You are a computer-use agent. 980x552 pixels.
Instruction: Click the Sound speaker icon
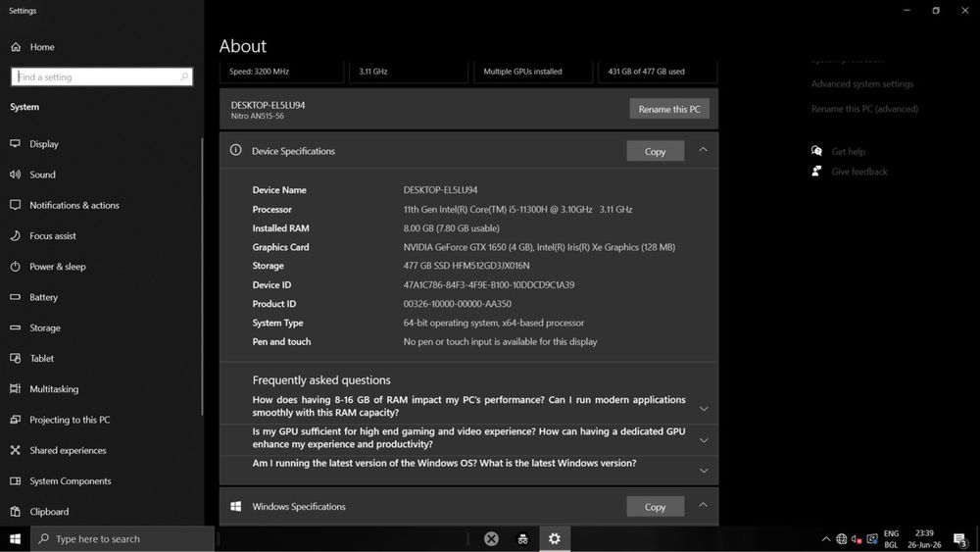15,175
